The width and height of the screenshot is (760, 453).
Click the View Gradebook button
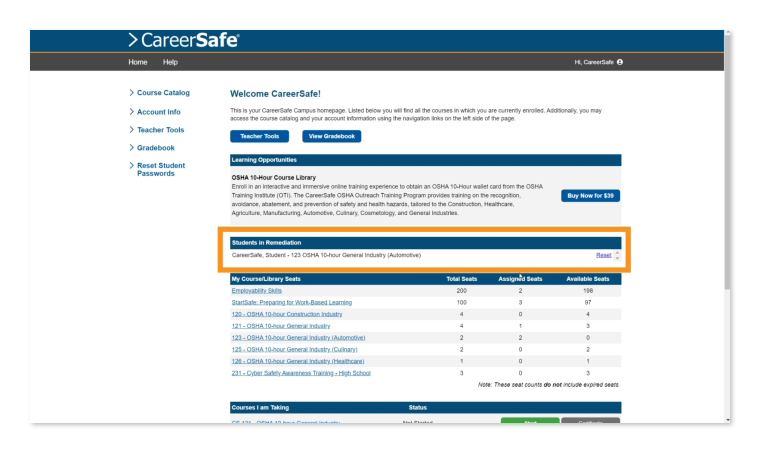(x=332, y=136)
